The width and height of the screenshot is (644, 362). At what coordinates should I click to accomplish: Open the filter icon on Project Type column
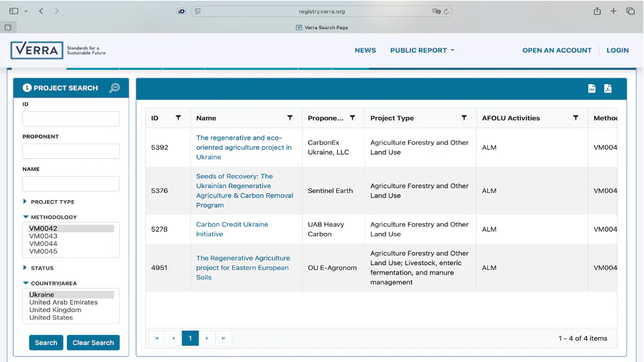click(464, 118)
